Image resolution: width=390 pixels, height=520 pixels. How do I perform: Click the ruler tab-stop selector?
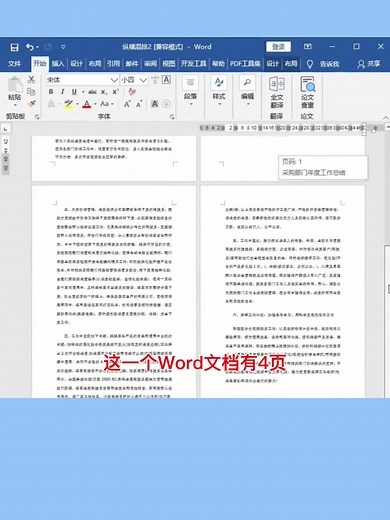point(5,128)
